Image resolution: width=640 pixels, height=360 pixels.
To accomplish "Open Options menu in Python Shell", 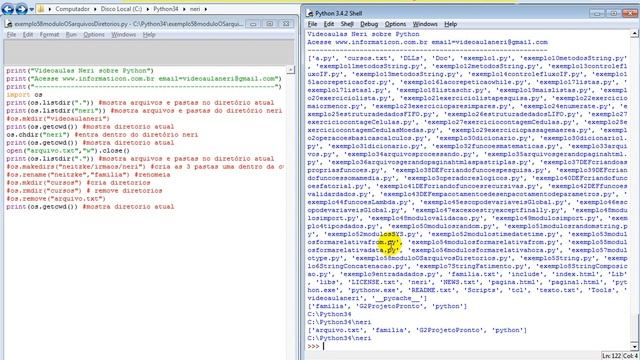I will pyautogui.click(x=395, y=24).
